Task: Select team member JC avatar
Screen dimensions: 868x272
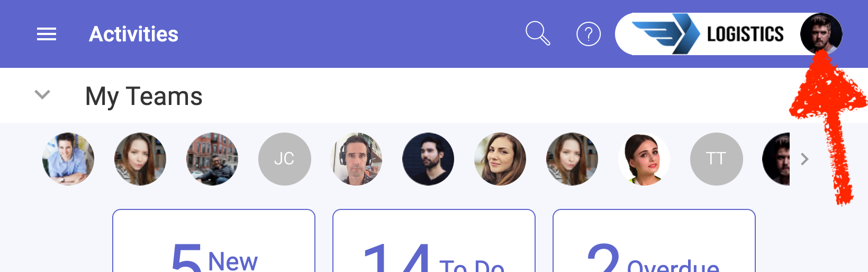Action: pos(284,159)
